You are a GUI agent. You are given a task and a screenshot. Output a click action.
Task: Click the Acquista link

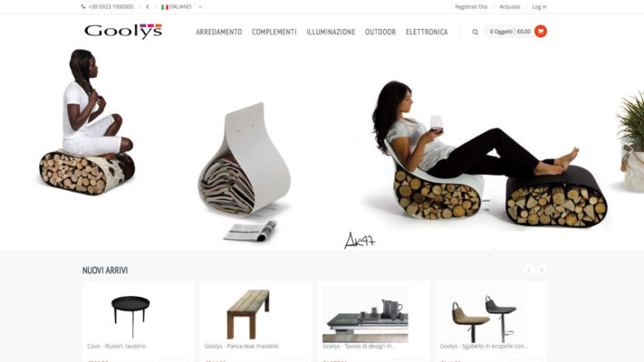click(x=510, y=7)
